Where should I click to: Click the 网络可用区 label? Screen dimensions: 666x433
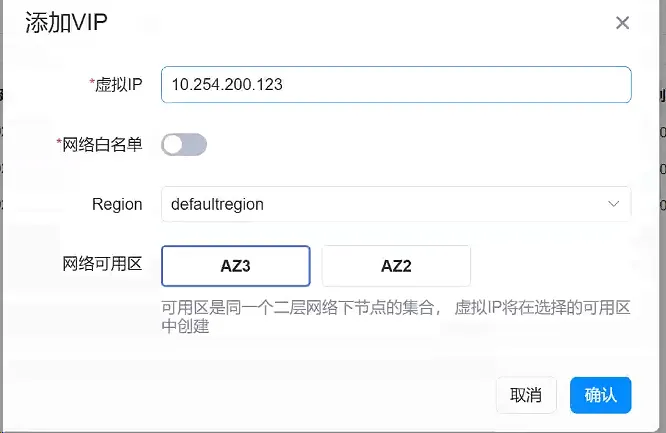coord(102,265)
